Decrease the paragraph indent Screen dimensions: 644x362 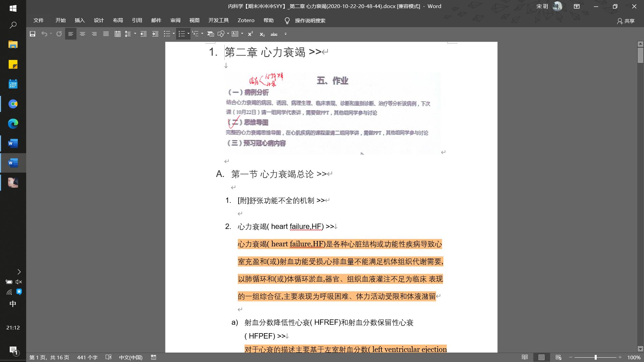coord(144,34)
